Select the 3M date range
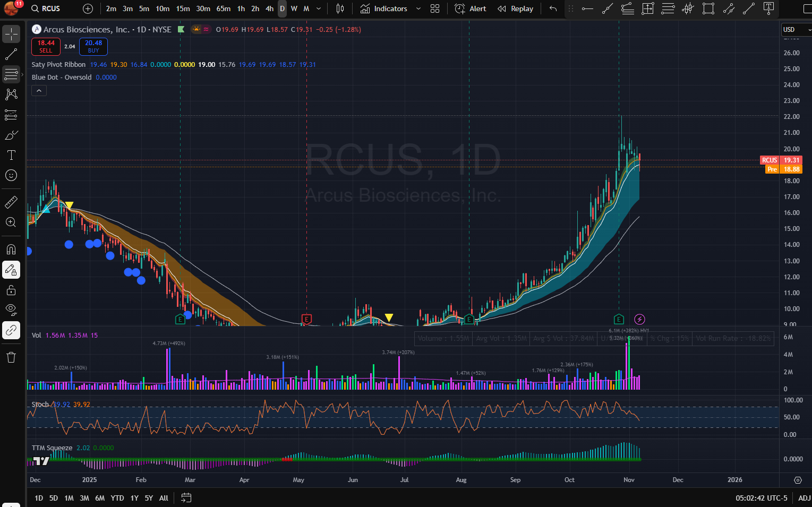This screenshot has height=507, width=812. (84, 498)
